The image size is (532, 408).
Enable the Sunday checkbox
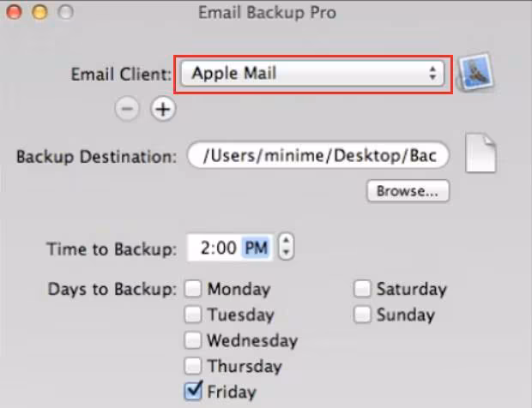(x=362, y=315)
